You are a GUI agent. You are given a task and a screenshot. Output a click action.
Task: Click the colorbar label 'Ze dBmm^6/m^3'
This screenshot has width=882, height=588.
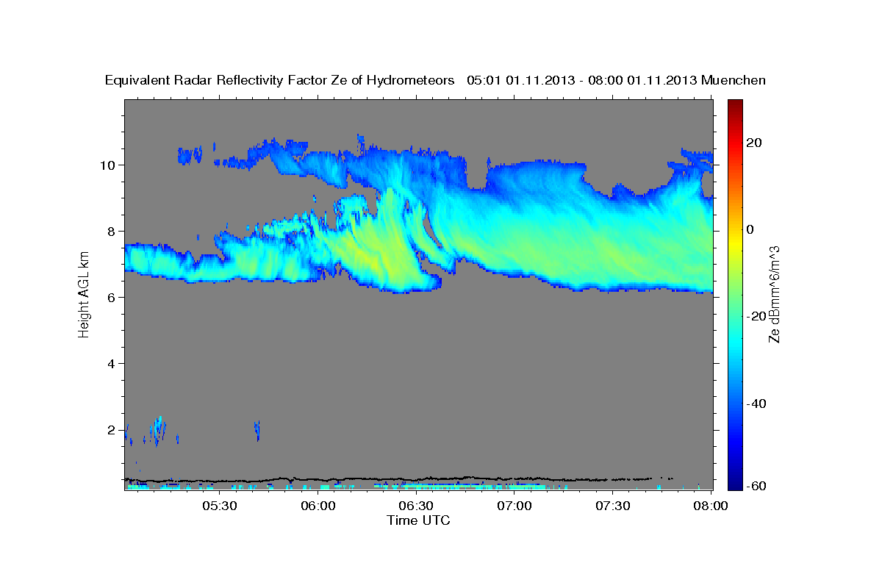(774, 295)
